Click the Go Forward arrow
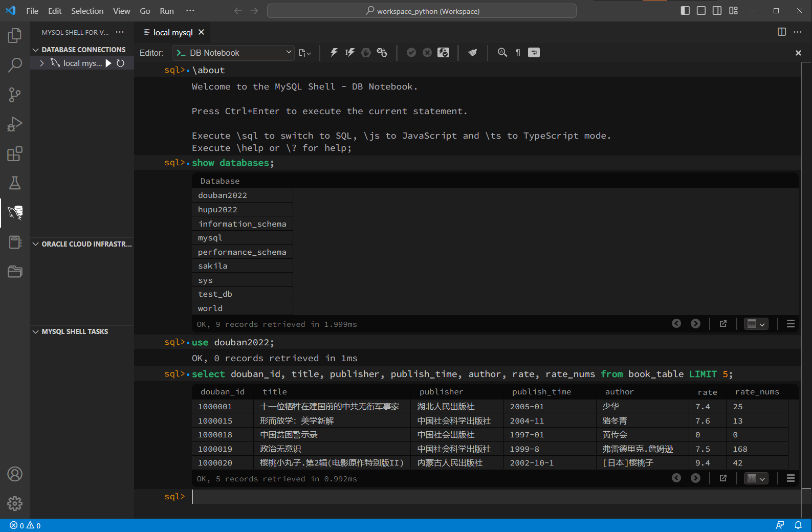The width and height of the screenshot is (812, 532). coord(254,11)
